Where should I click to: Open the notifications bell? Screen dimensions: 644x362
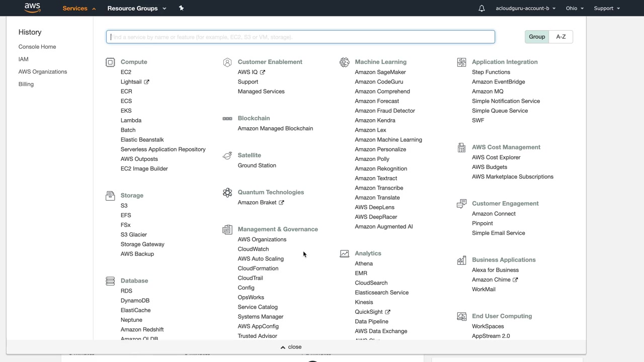(481, 9)
